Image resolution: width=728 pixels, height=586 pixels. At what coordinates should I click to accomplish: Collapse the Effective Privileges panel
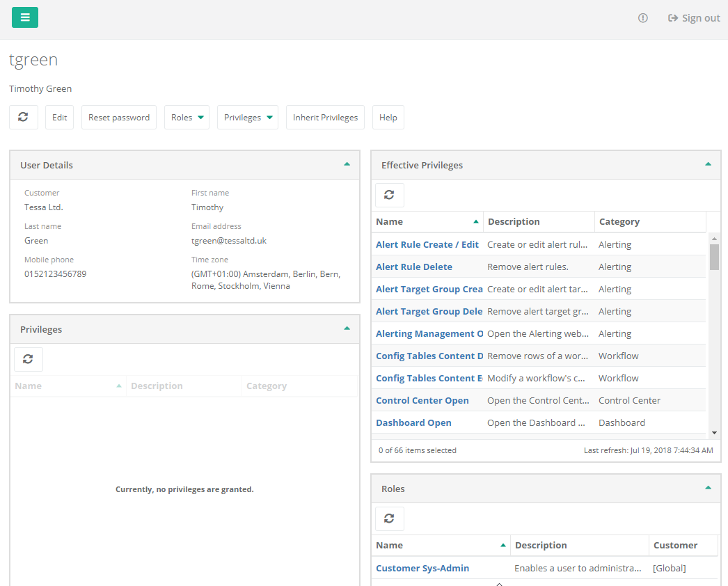click(708, 164)
